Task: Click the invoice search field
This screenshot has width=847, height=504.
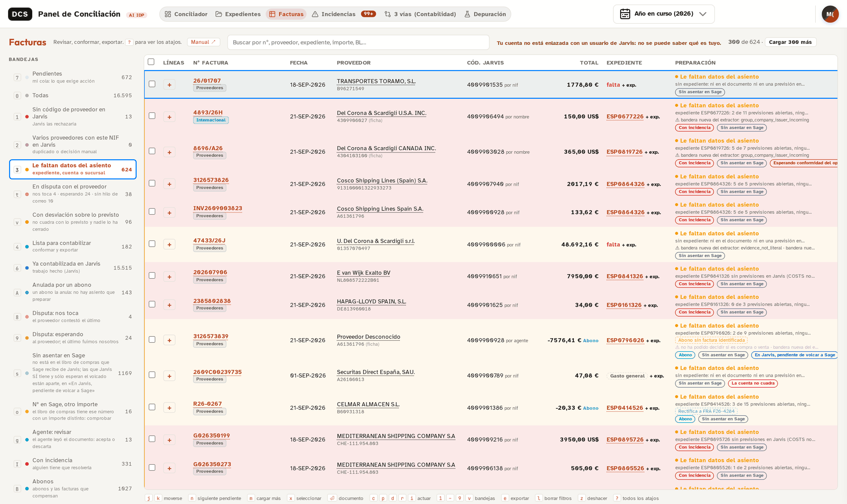Action: [x=358, y=42]
